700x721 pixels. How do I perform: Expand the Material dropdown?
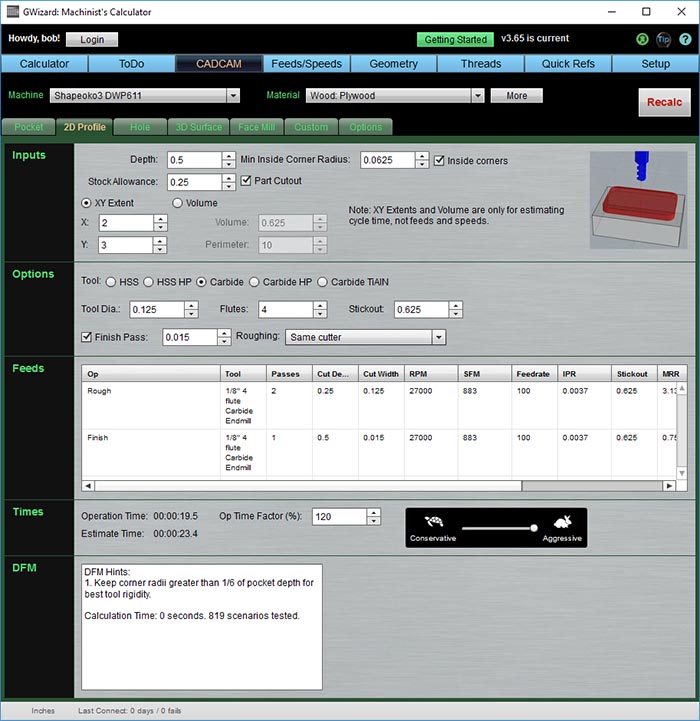[x=477, y=96]
